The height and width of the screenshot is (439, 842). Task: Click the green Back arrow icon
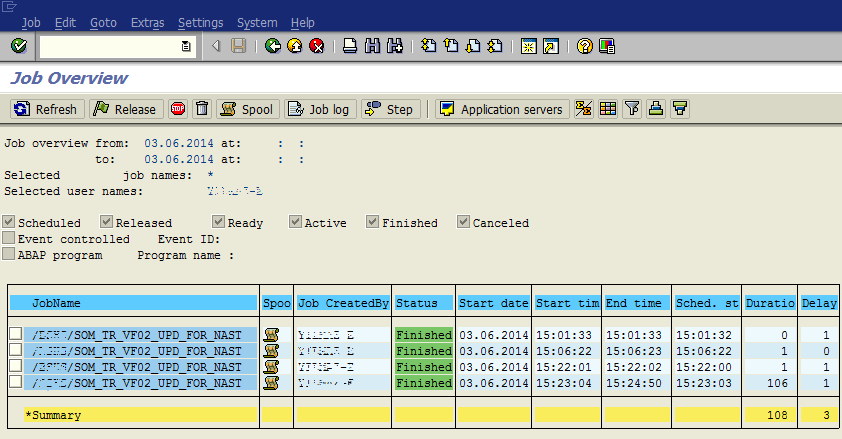coord(273,46)
